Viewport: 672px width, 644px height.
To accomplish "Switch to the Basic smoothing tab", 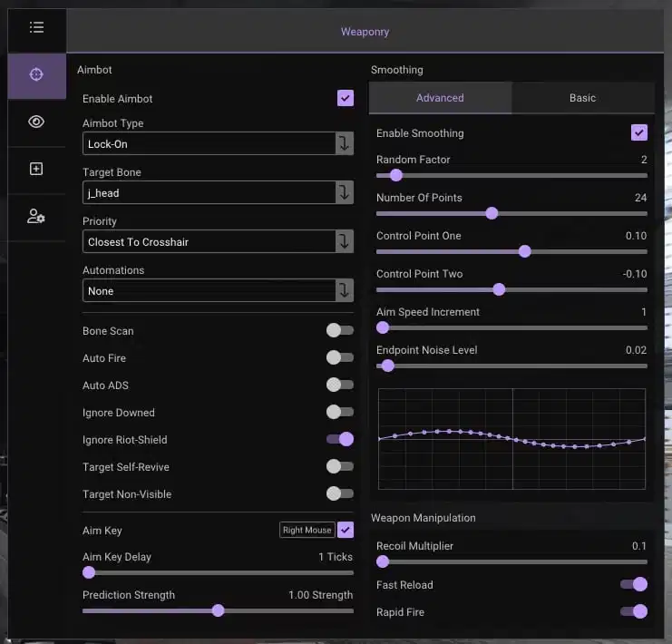I will pyautogui.click(x=583, y=98).
